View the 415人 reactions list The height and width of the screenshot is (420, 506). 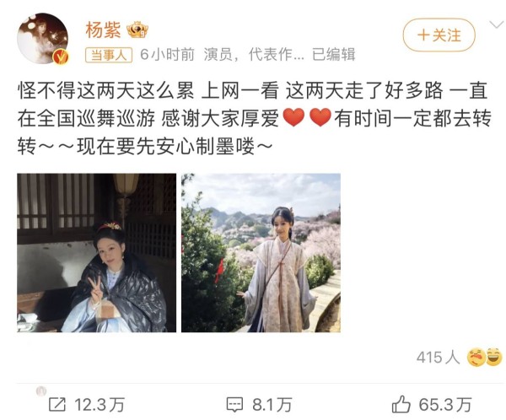click(x=438, y=358)
